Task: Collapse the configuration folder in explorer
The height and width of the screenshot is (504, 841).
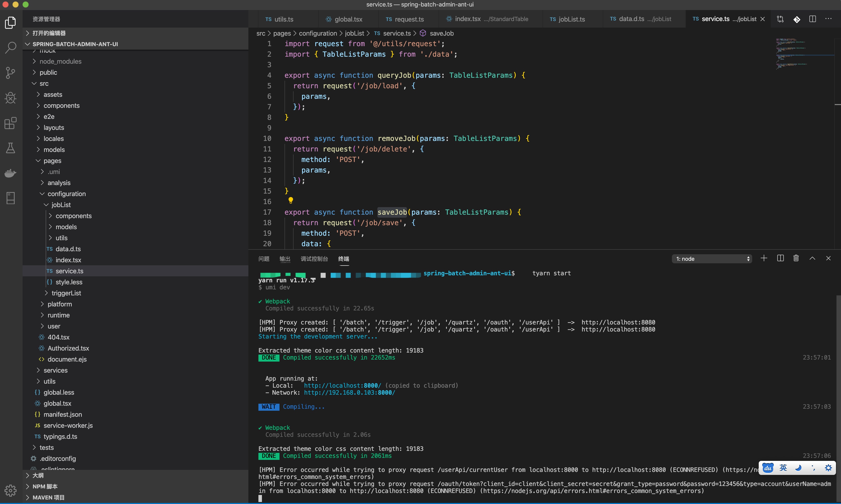Action: point(66,194)
